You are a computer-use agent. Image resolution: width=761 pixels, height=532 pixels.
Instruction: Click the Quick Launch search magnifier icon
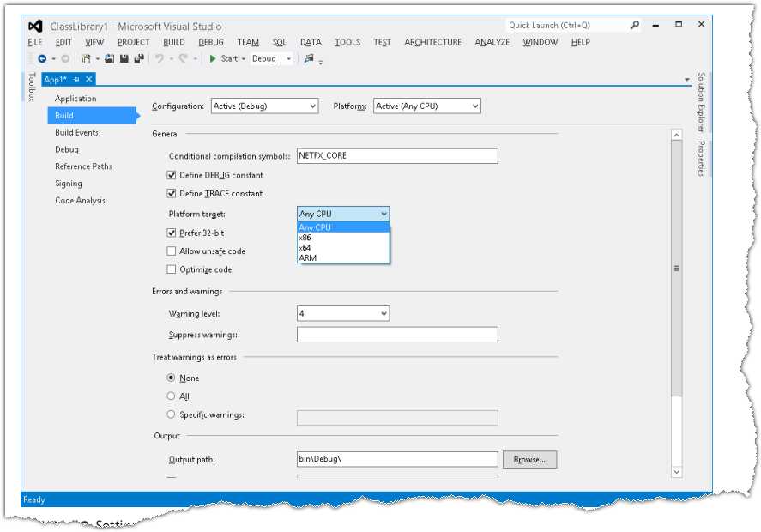pos(635,25)
